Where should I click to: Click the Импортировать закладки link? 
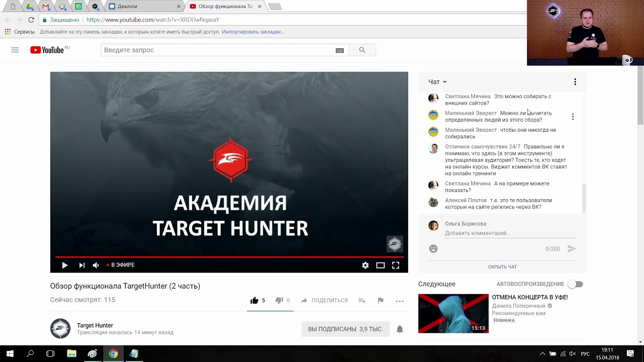tap(253, 32)
